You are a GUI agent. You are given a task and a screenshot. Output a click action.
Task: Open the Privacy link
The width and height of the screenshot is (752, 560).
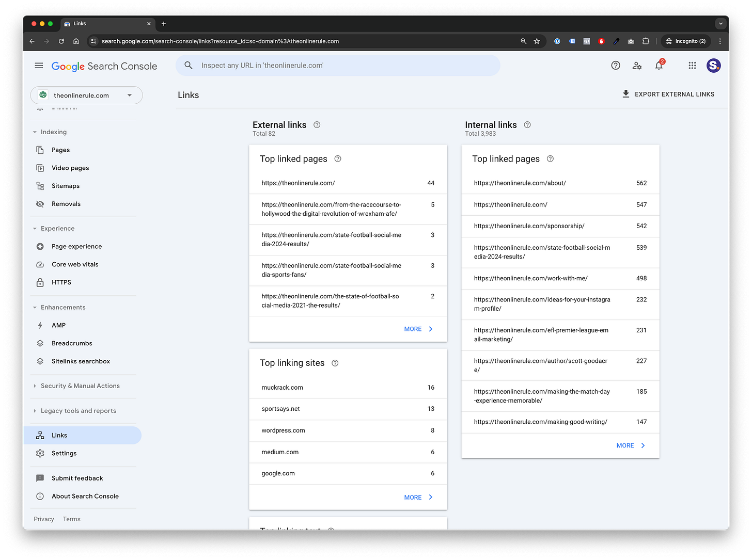(44, 519)
